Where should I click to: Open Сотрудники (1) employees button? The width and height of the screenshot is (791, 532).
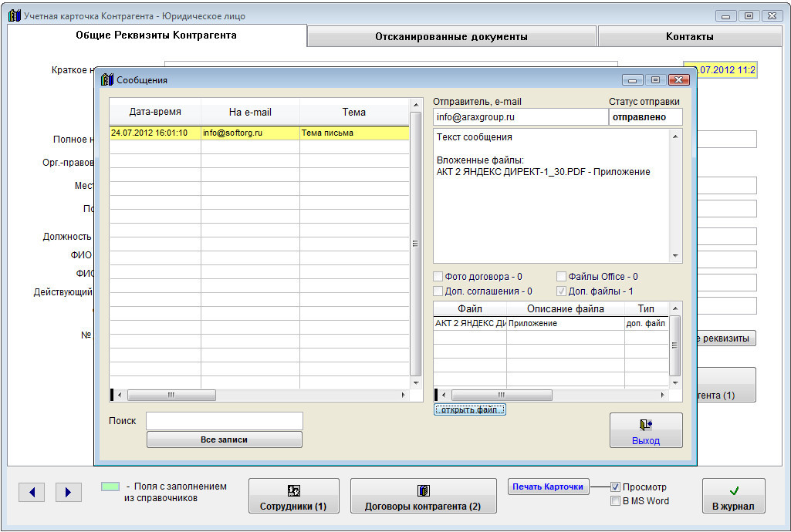click(293, 496)
